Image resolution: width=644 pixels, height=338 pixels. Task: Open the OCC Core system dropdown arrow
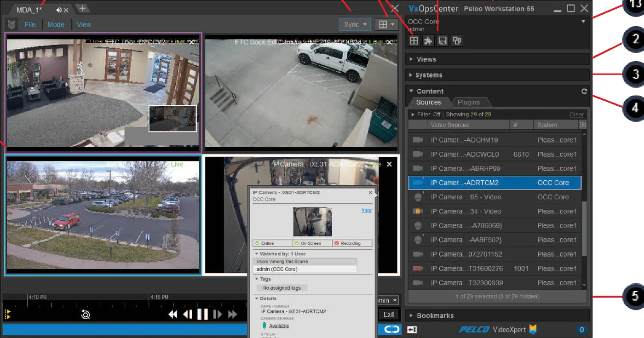(x=583, y=22)
